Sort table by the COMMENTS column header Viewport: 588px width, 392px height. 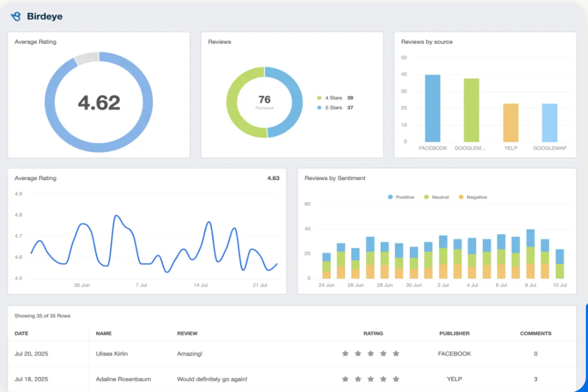pos(535,333)
